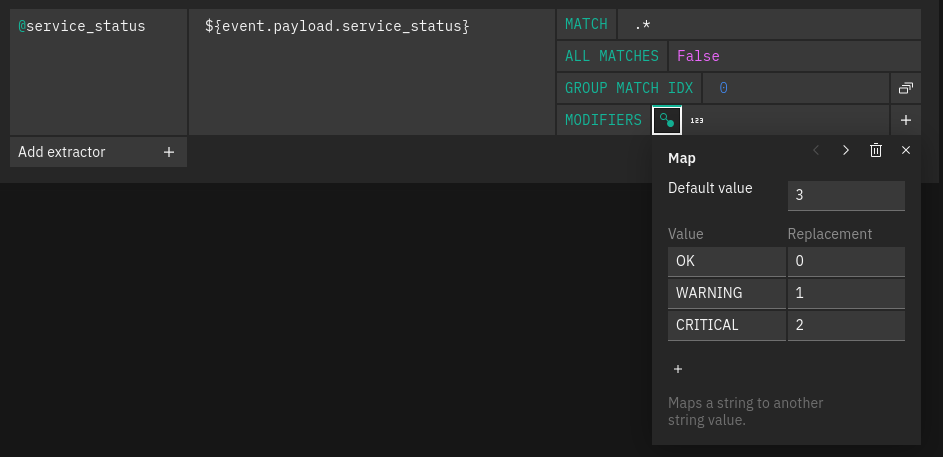
Task: Close the Map popup panel
Action: (906, 150)
